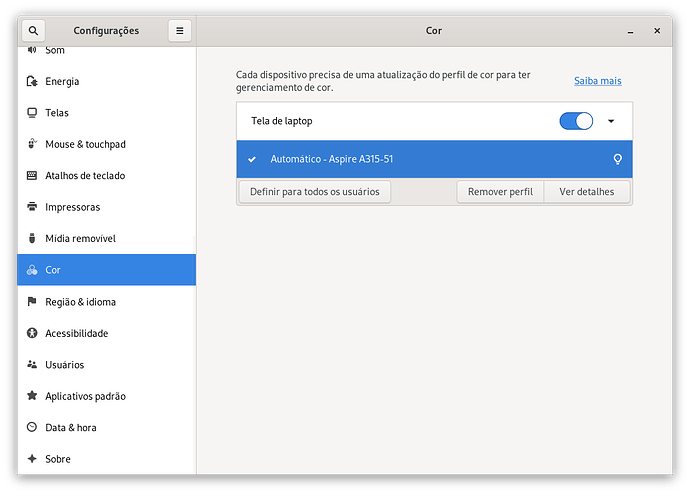Click the accessibility icon beside Acessibilidade

[x=32, y=333]
